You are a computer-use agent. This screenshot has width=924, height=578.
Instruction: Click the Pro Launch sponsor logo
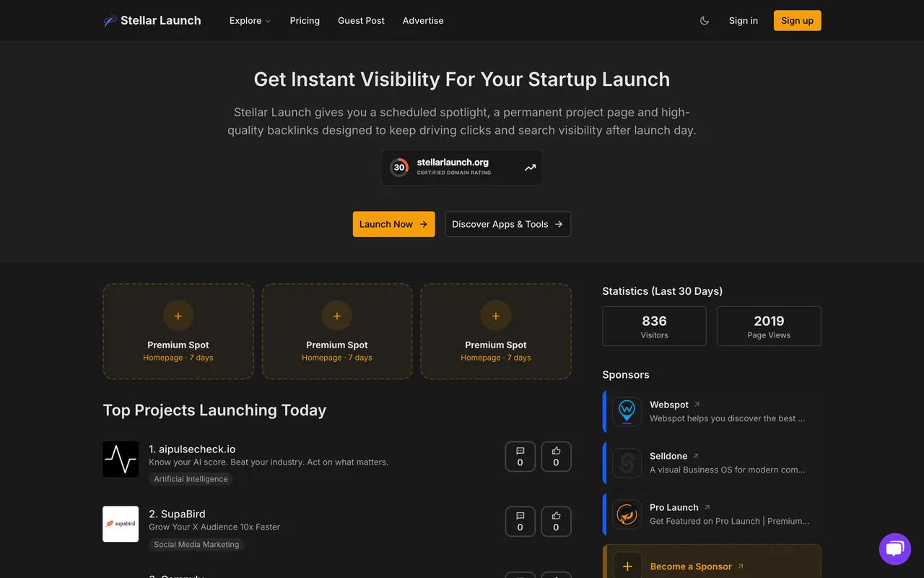(x=627, y=514)
